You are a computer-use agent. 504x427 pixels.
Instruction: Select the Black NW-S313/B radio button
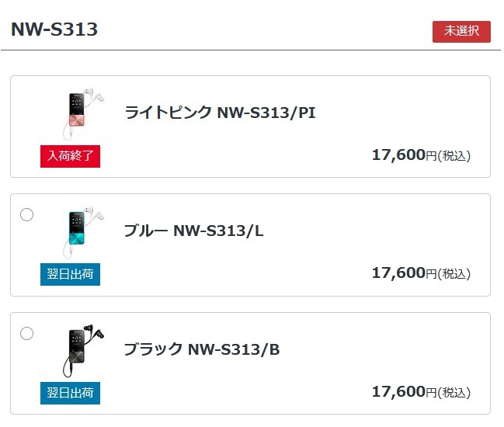point(27,334)
